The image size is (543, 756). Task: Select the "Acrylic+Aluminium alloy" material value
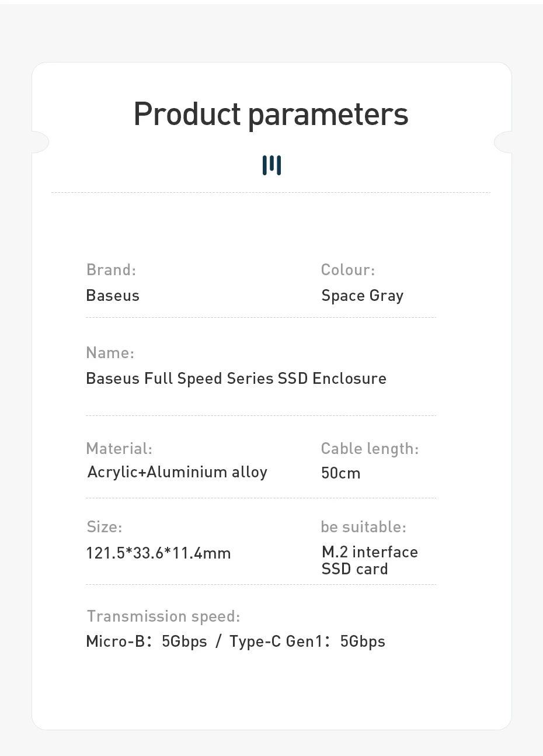(177, 472)
